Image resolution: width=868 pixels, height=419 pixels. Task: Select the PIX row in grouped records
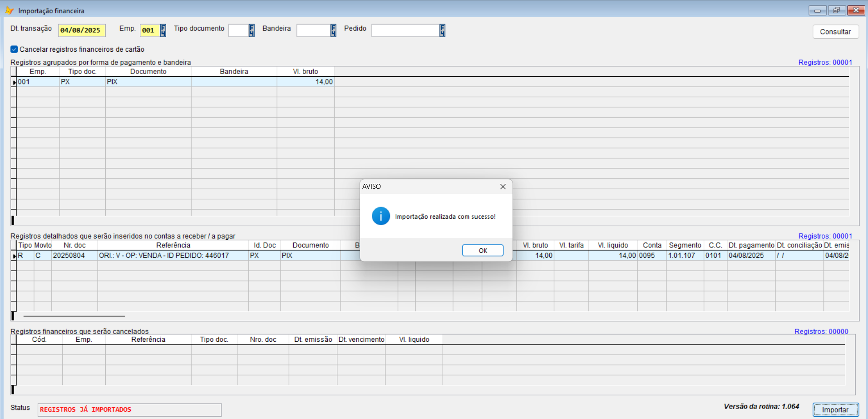click(148, 82)
